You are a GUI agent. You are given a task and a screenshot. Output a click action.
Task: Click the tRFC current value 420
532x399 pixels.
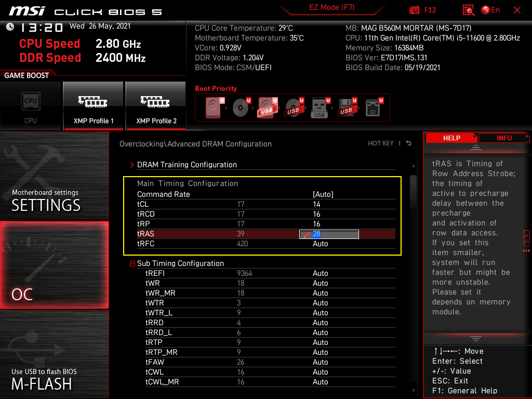[x=242, y=244]
